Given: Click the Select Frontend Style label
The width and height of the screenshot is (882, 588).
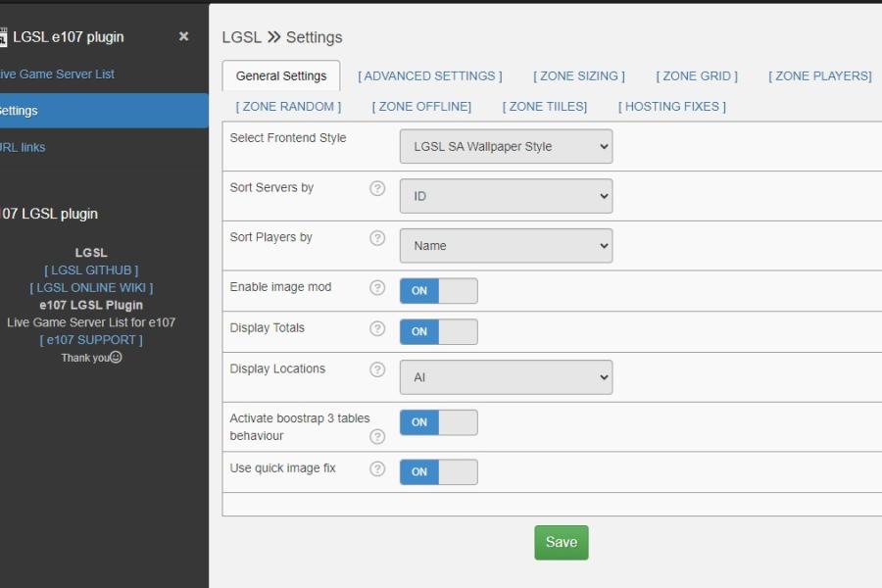Looking at the screenshot, I should coord(288,138).
